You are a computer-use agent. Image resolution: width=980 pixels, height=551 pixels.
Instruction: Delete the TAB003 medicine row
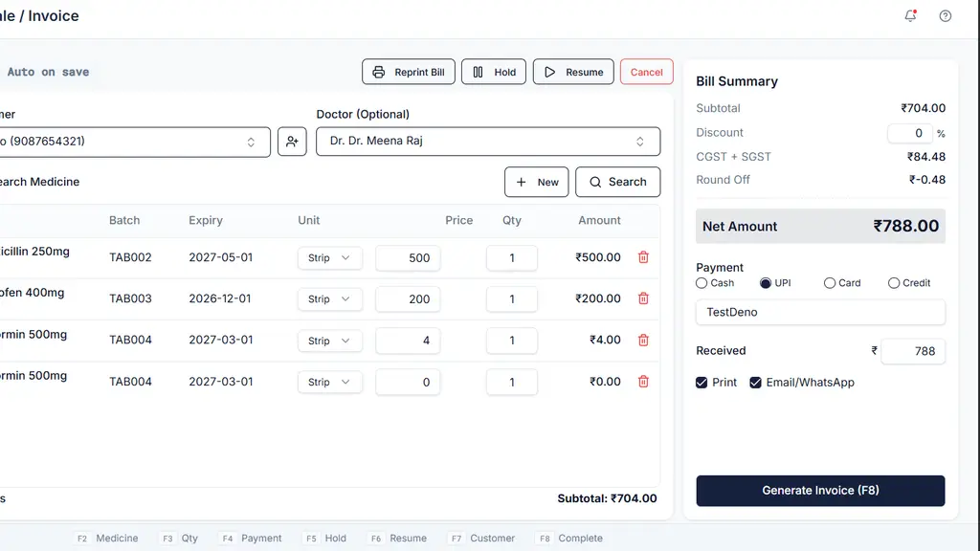click(643, 298)
